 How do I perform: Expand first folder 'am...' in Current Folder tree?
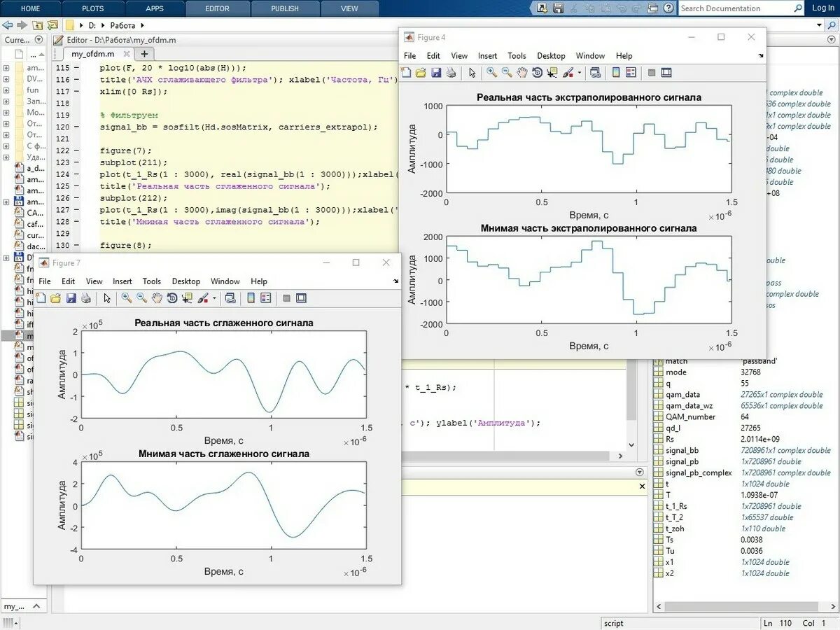coord(6,68)
